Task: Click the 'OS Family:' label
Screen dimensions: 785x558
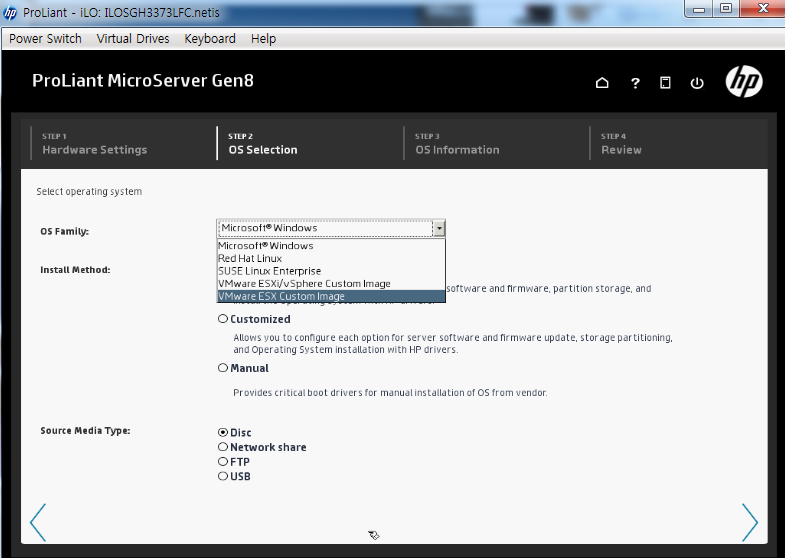Action: (65, 231)
